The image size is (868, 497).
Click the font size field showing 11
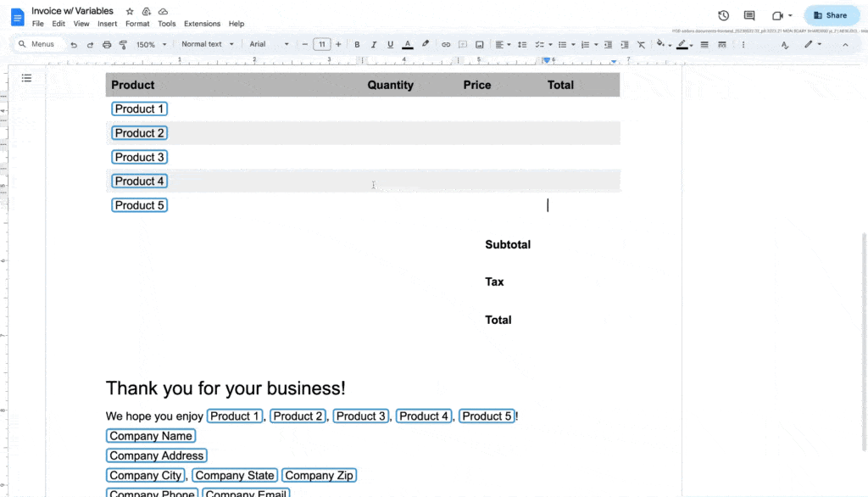click(x=321, y=44)
